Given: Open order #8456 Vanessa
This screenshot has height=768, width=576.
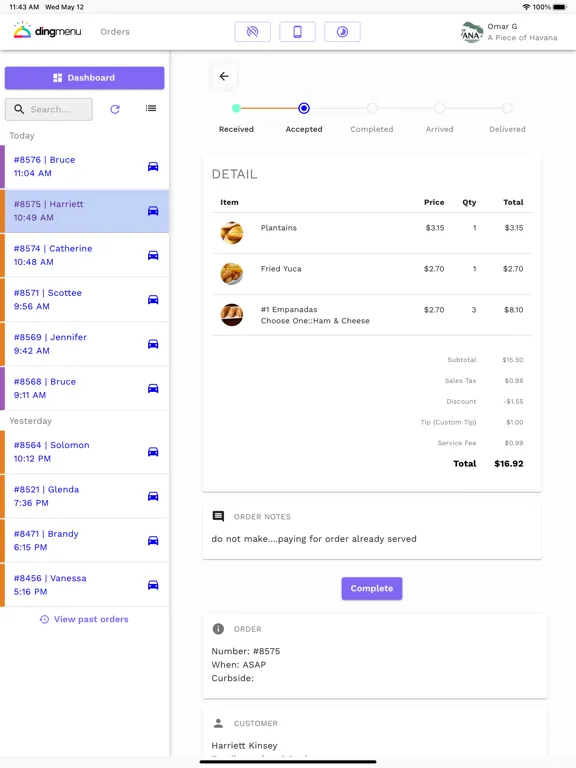Looking at the screenshot, I should 84,585.
